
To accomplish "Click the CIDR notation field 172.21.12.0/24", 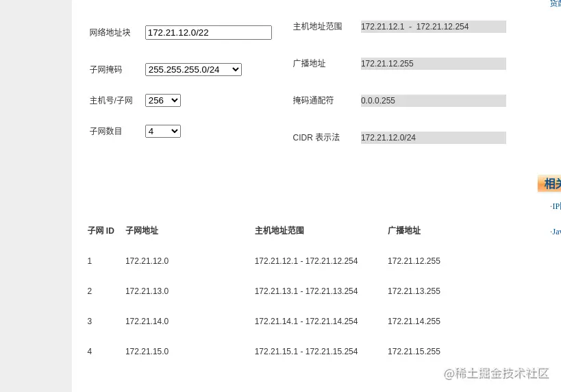I will point(434,138).
